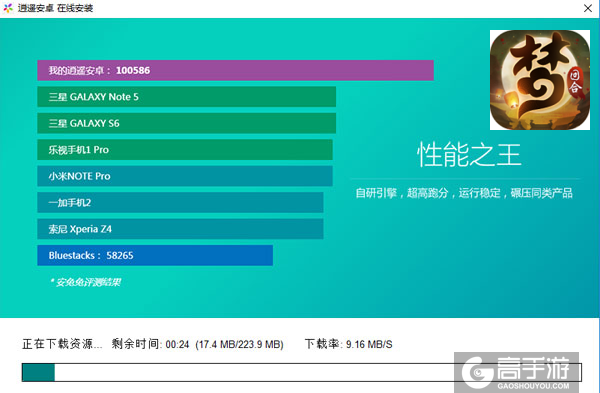This screenshot has height=393, width=600.
Task: Select the 索尼 Xperia Z4 bar
Action: click(180, 229)
